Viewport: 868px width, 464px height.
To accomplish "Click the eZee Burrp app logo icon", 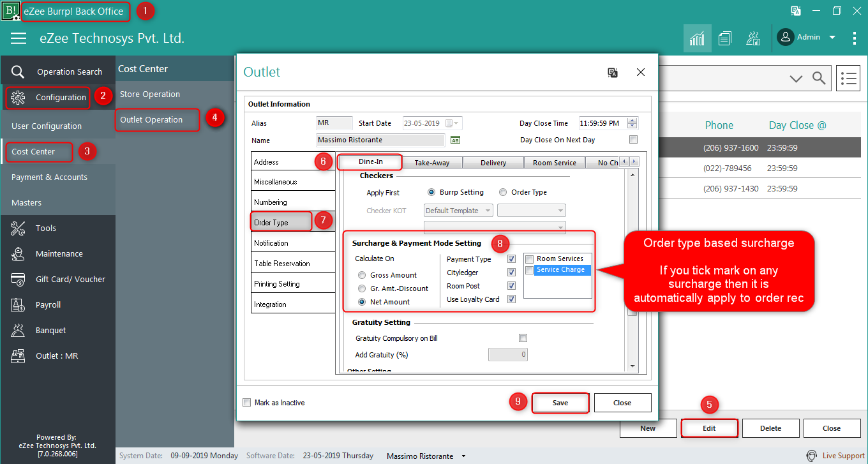I will pos(11,11).
